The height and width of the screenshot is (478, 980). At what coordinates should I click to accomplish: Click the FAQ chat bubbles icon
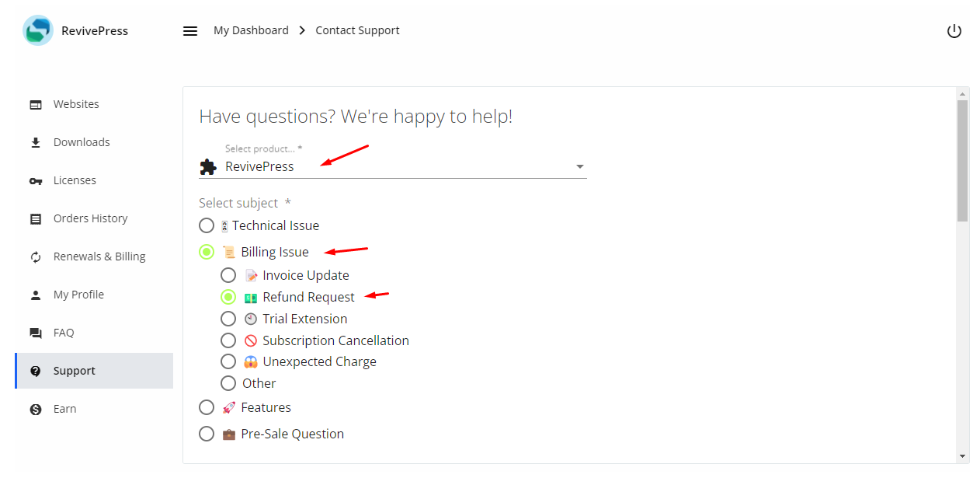36,333
